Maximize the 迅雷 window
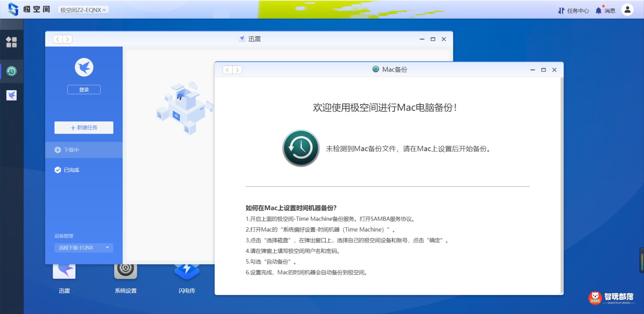The width and height of the screenshot is (644, 314). coord(433,39)
